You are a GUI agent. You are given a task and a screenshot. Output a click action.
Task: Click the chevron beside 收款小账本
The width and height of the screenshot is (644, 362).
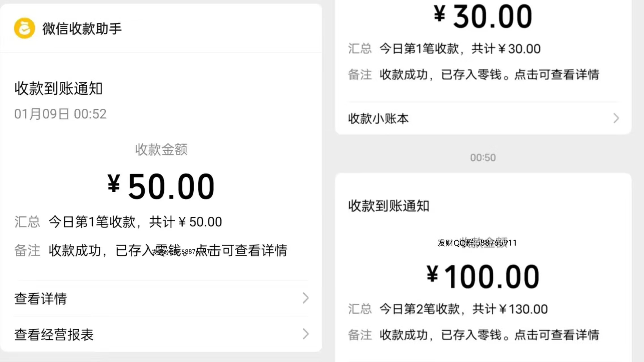(x=616, y=118)
